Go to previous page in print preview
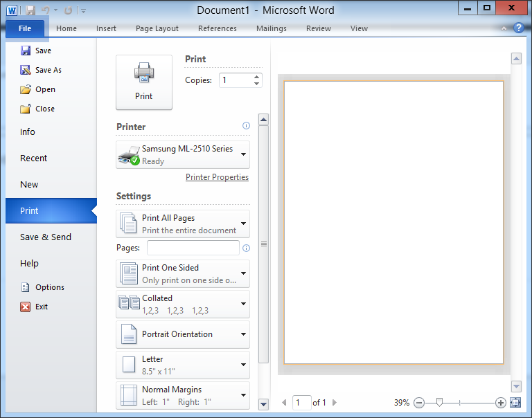 (284, 402)
